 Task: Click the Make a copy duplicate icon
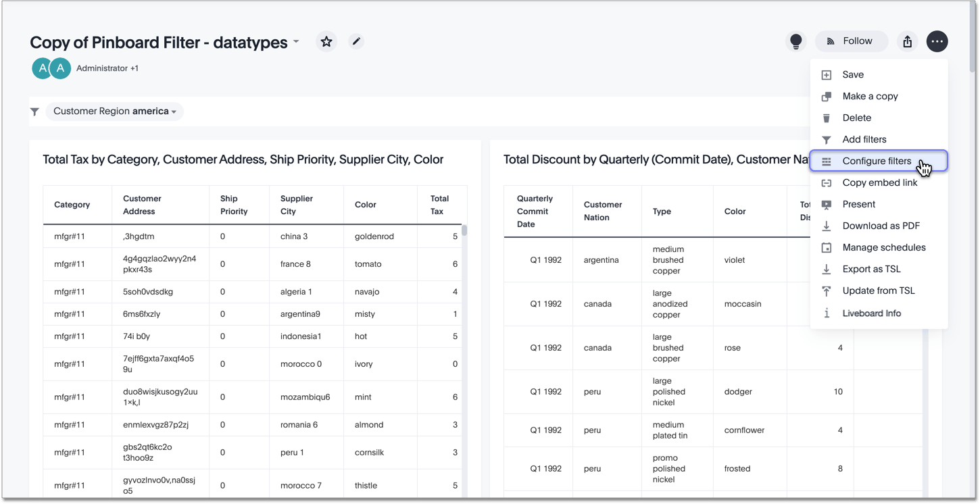826,96
